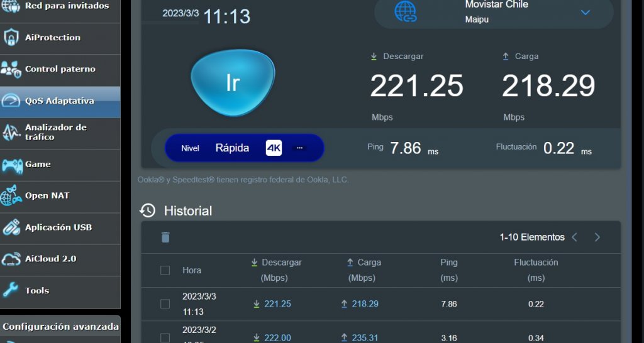The width and height of the screenshot is (644, 343).
Task: Click the QoS Adaptativa gauge icon
Action: pos(11,101)
